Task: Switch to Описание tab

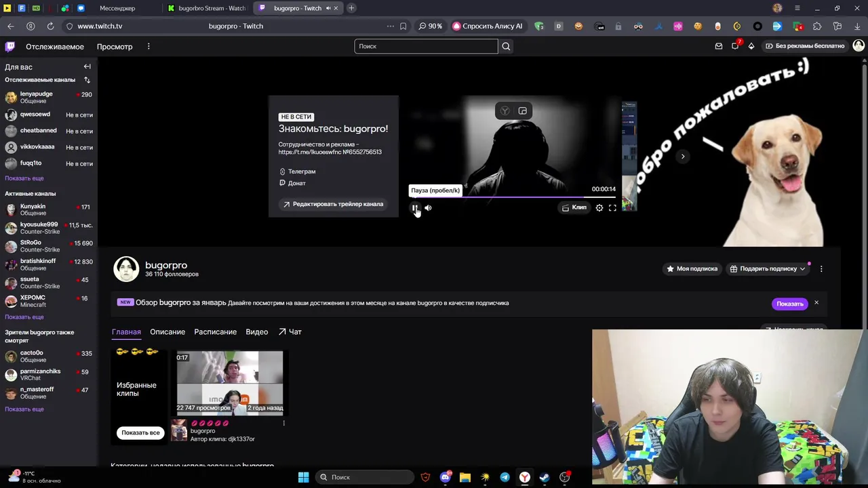Action: point(167,332)
